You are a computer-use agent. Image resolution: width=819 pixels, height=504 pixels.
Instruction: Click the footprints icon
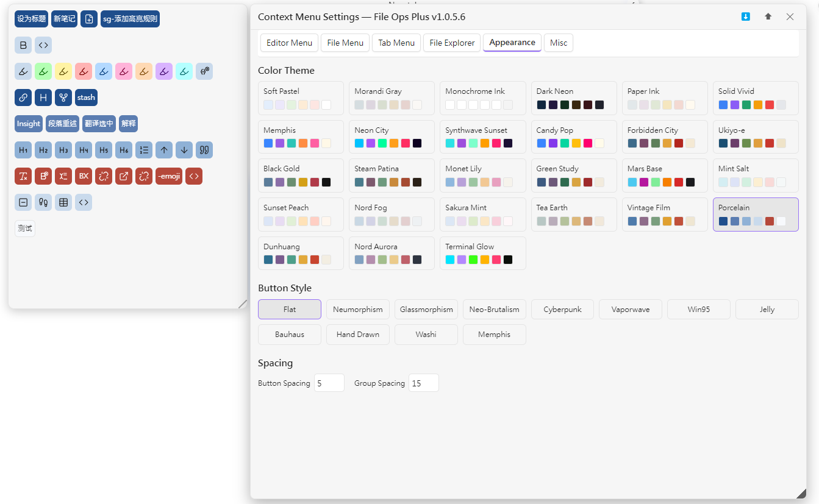click(43, 202)
